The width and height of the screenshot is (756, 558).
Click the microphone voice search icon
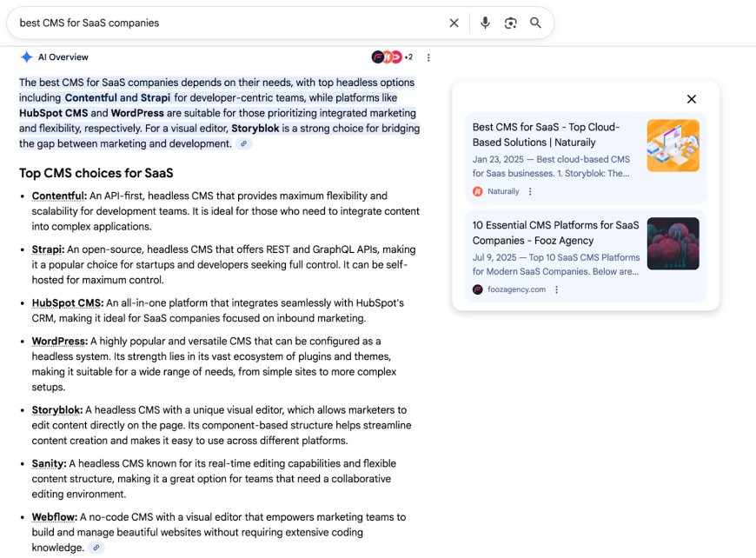coord(485,23)
